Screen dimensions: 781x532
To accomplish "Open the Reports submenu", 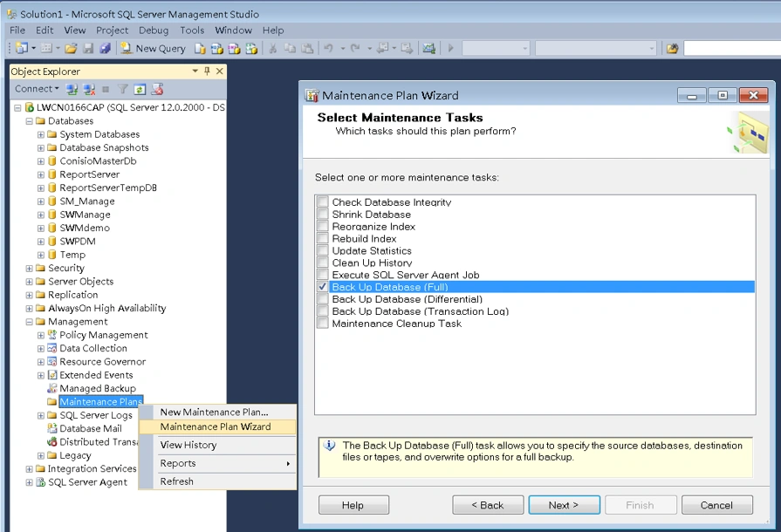I will pos(217,463).
